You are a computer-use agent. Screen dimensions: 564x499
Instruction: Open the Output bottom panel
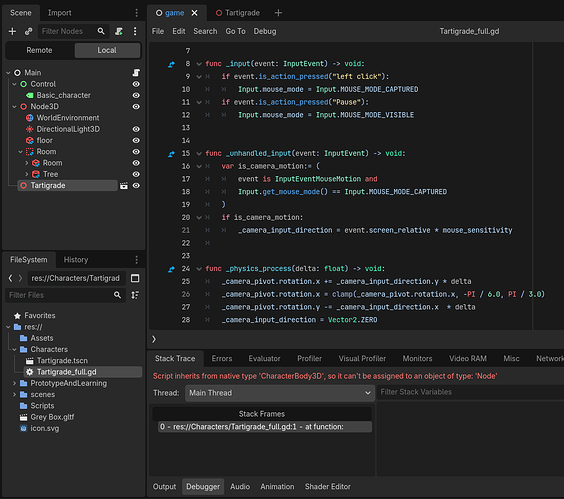pos(164,487)
